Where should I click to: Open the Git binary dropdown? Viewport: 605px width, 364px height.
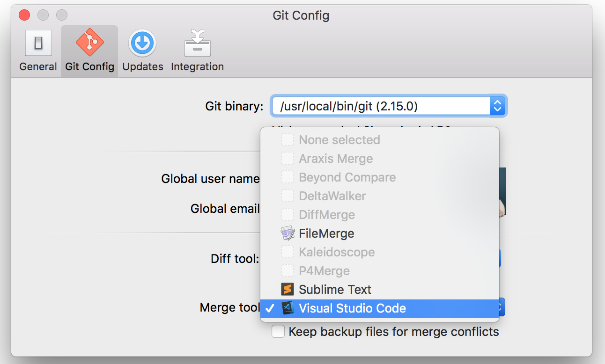(497, 106)
